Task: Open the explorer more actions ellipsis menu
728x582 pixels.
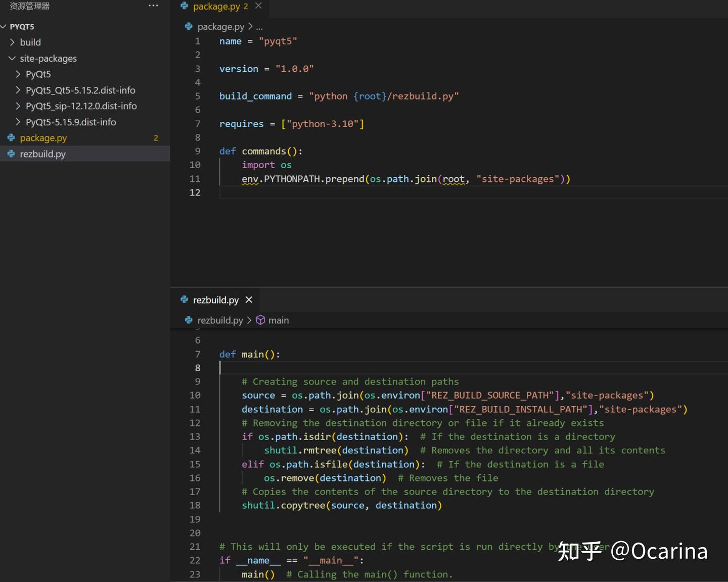Action: click(x=153, y=6)
